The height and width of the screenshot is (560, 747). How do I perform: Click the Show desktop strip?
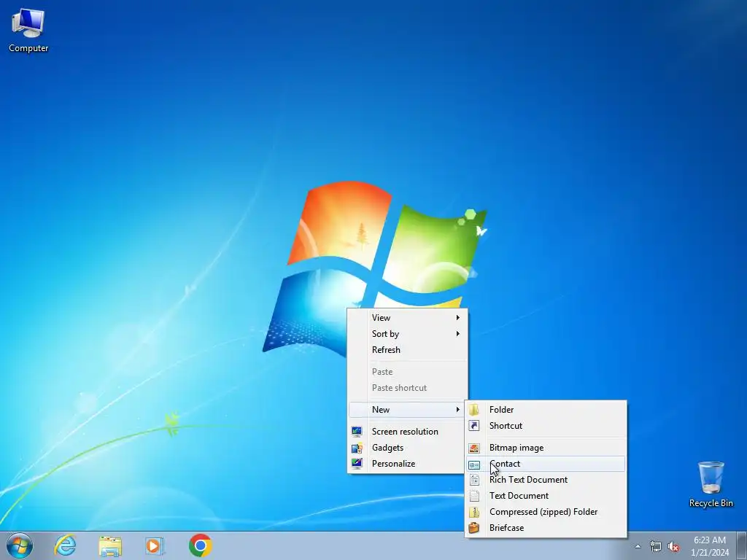(x=742, y=545)
